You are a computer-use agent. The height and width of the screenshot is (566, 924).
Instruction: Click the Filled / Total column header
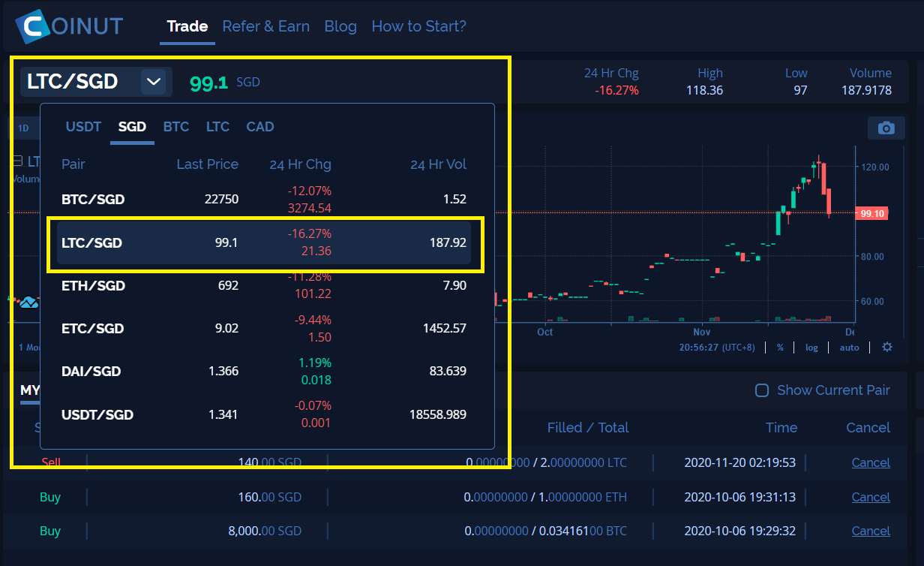point(588,428)
